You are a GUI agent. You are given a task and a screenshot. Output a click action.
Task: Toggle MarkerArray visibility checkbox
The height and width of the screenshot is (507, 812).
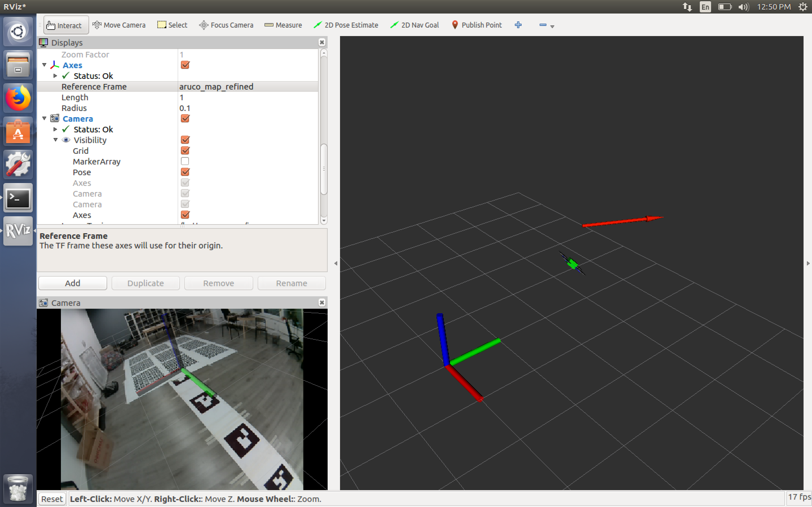(185, 161)
